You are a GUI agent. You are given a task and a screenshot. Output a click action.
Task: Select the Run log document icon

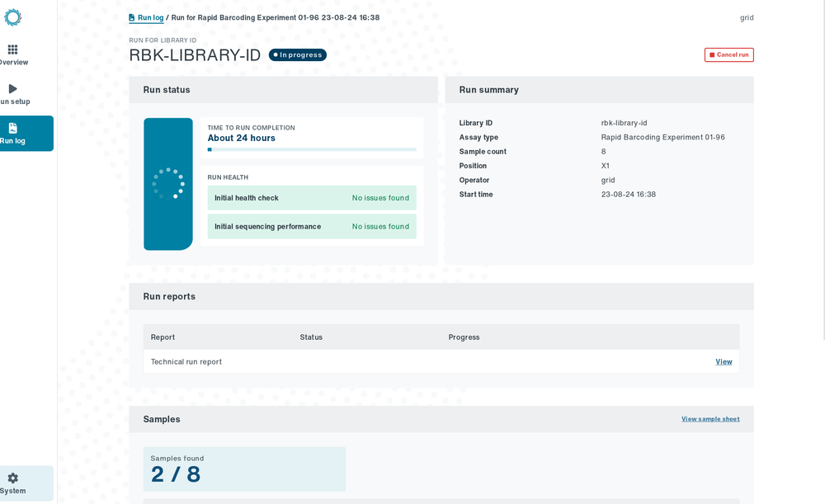pyautogui.click(x=13, y=128)
